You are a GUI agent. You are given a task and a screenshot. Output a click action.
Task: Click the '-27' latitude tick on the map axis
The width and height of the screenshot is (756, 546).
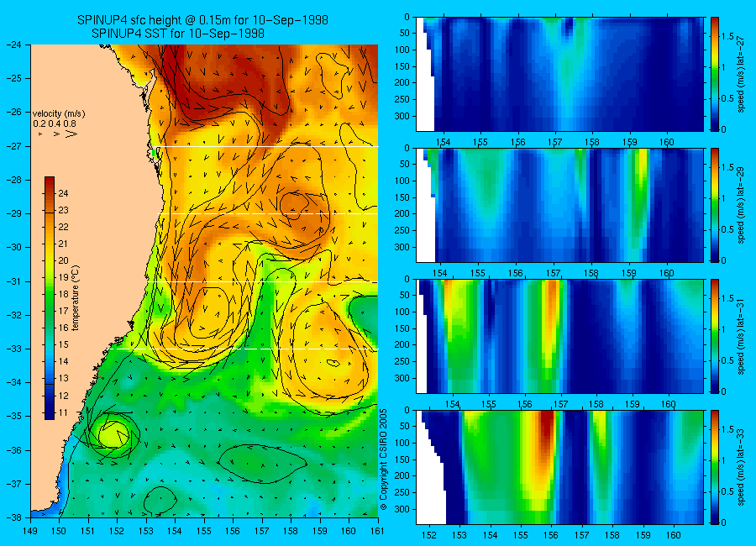coord(14,146)
